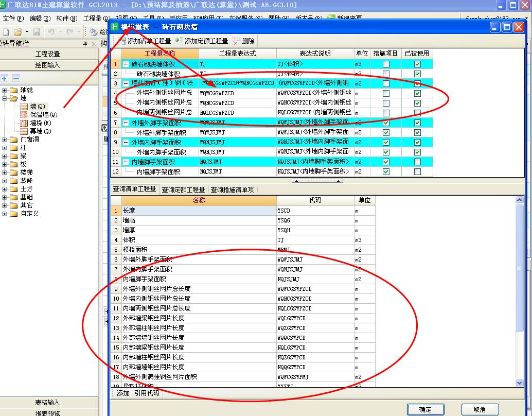
Task: Toggle 已被使用 checkbox in row 9
Action: [x=417, y=142]
